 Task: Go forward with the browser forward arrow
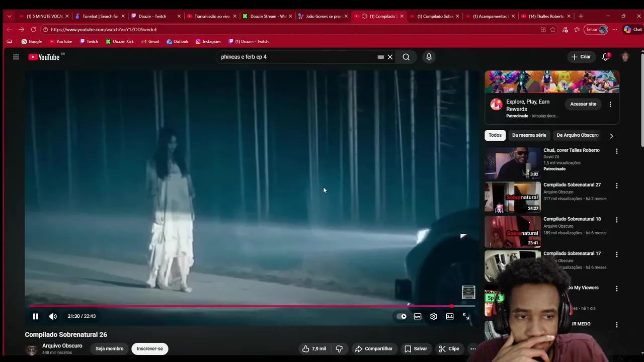coord(21,30)
